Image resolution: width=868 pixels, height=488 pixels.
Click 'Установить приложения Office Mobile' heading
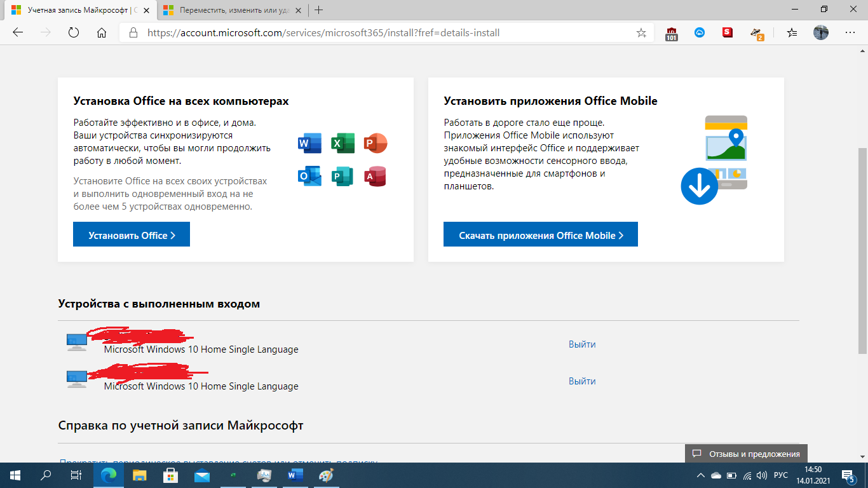(550, 101)
